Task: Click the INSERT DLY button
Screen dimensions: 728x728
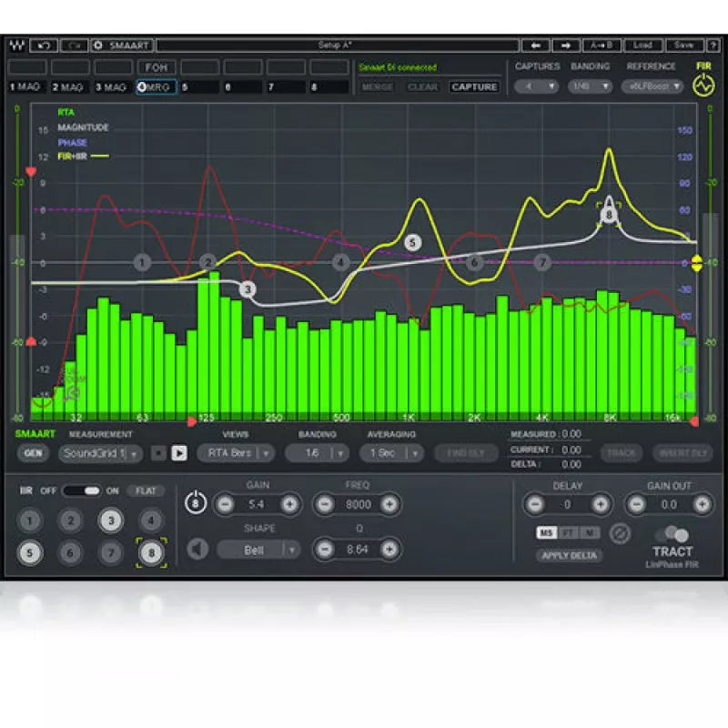Action: click(682, 453)
